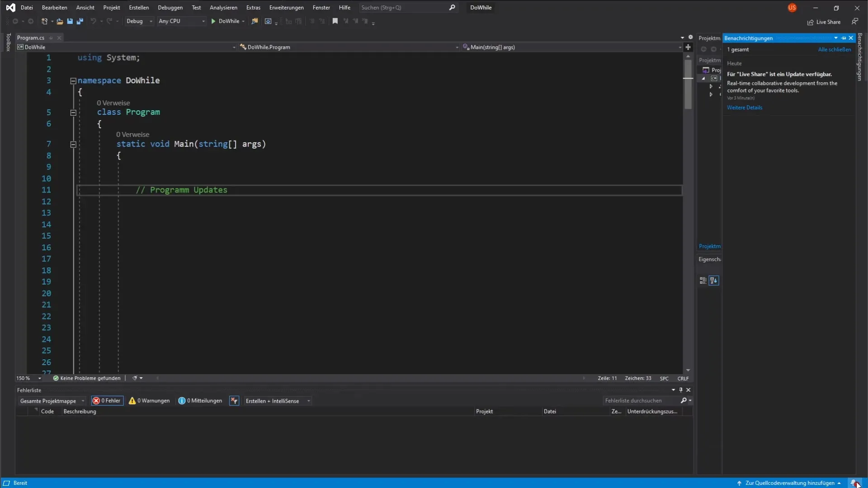
Task: Pin the Fehlerliste panel
Action: click(681, 390)
